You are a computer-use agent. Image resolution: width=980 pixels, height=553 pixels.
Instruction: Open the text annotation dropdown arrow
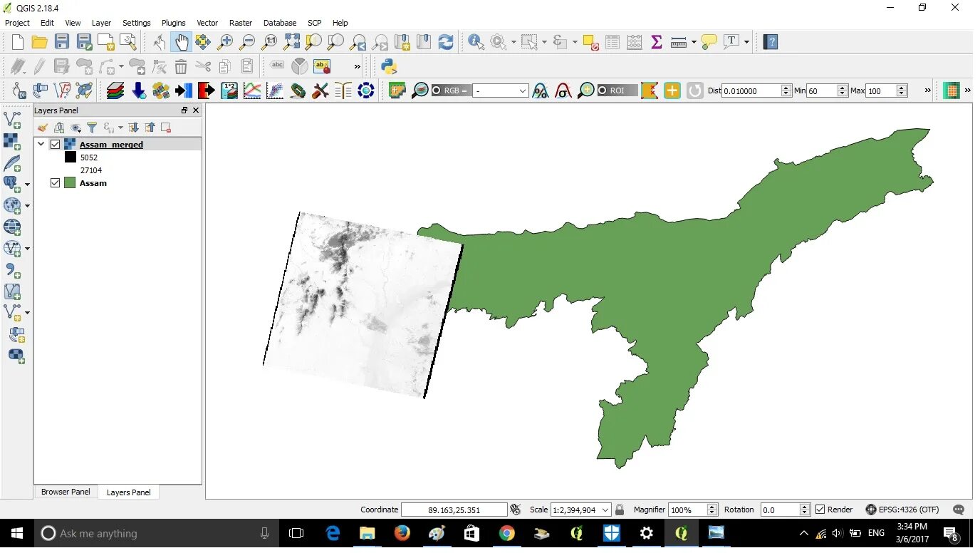pyautogui.click(x=746, y=42)
